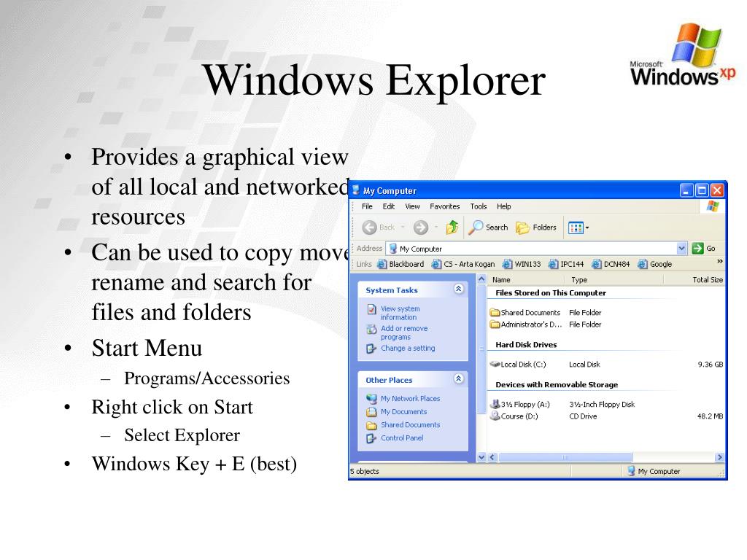This screenshot has height=560, width=747.
Task: Click 'Devices with Removable Storage' heading
Action: [557, 385]
